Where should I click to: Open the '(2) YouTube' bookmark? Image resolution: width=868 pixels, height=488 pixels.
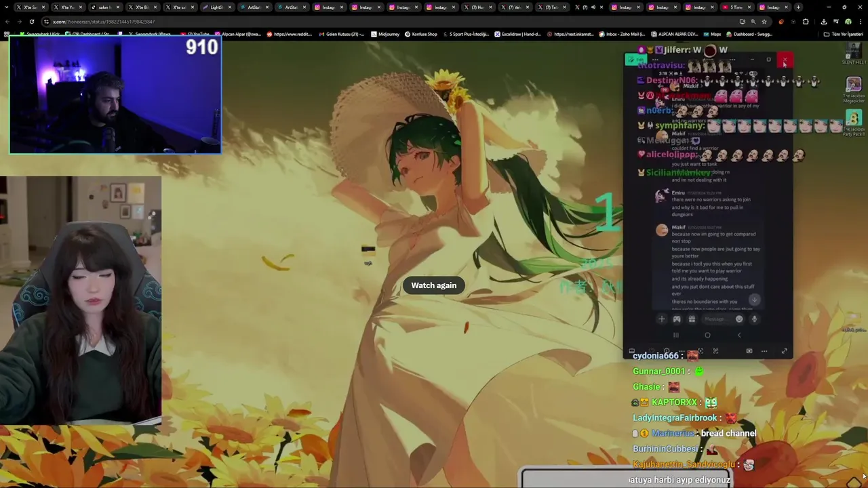tap(195, 34)
